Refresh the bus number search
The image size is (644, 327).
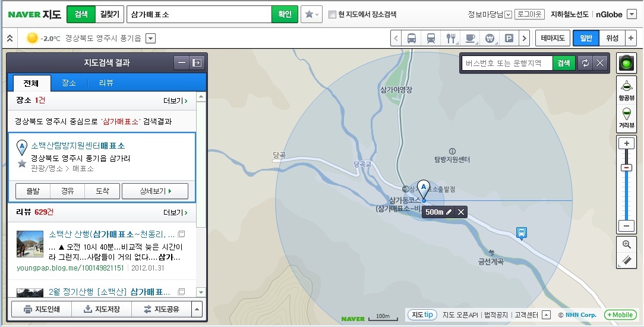click(585, 63)
